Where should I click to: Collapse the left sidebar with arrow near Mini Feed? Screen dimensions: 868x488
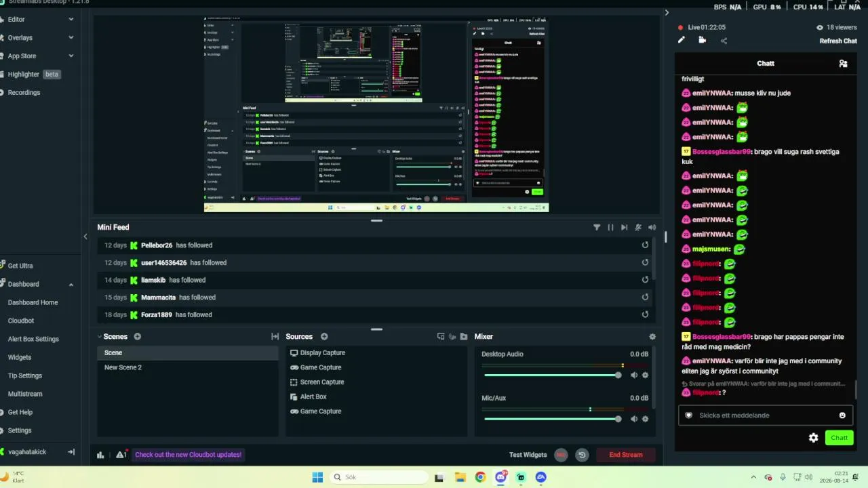(85, 237)
